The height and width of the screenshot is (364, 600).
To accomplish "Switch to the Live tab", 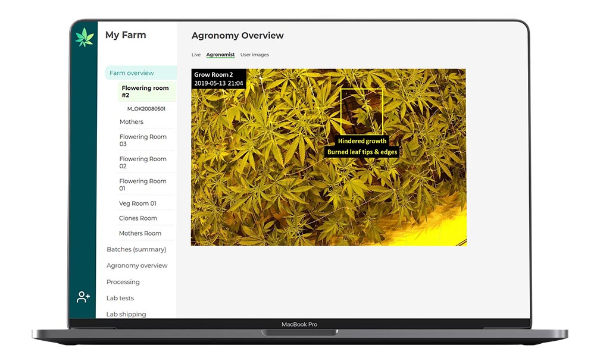I will 196,55.
